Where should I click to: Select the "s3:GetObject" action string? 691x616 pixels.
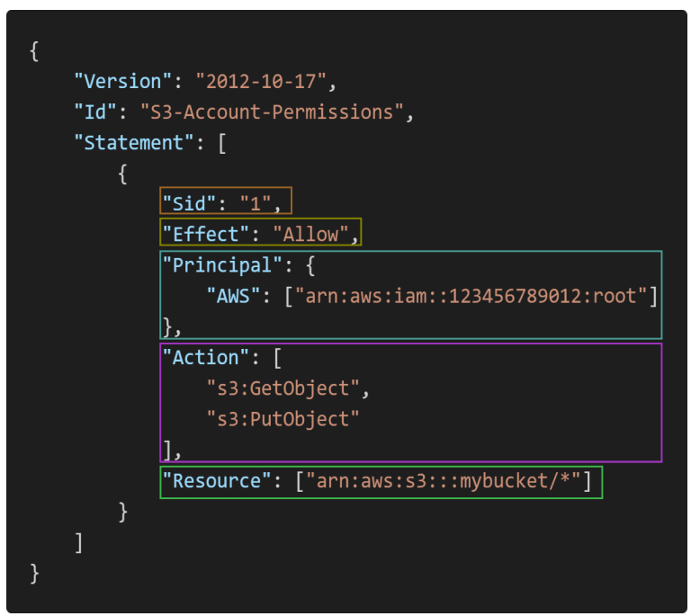click(283, 388)
